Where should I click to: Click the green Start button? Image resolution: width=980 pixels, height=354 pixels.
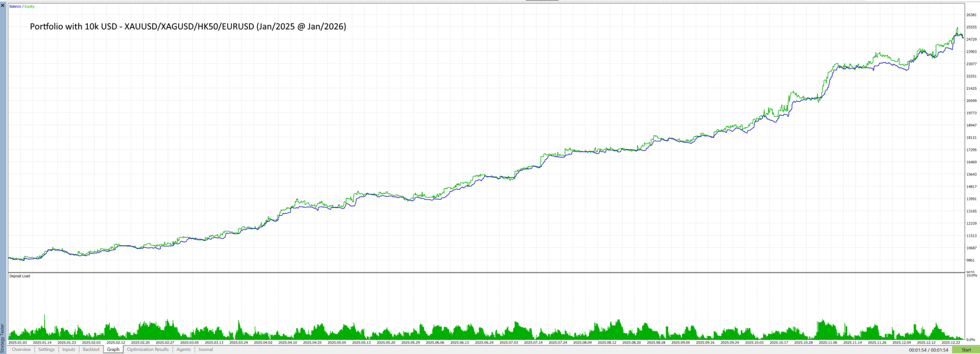966,350
